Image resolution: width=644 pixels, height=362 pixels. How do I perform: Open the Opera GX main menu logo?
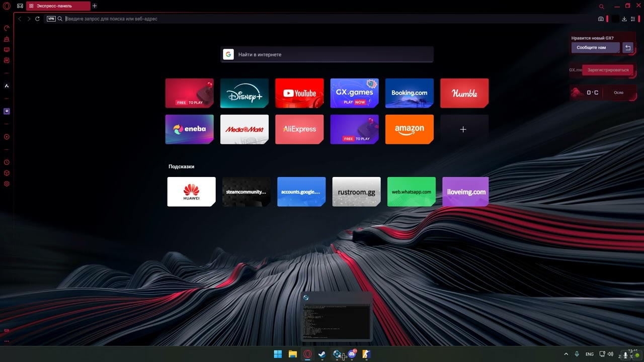coord(7,6)
